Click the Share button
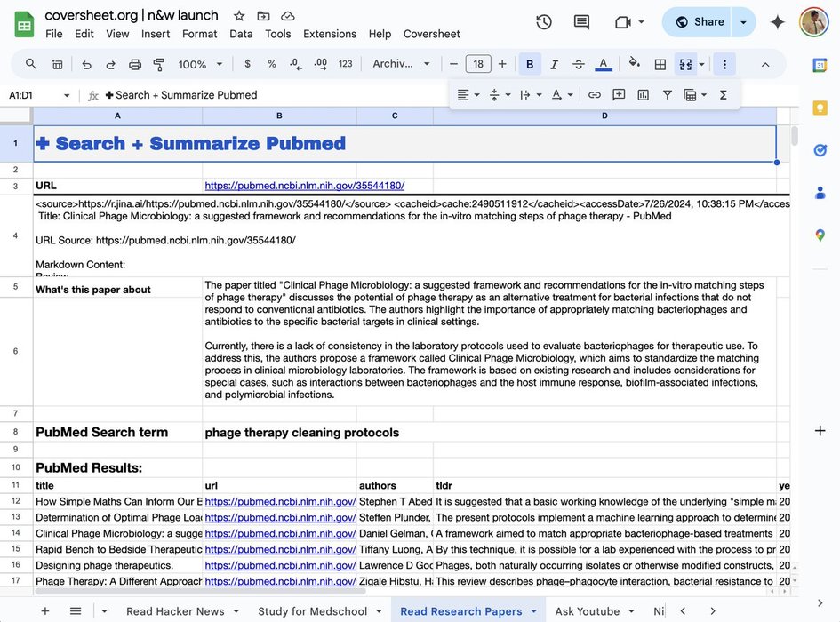The height and width of the screenshot is (622, 840). (x=699, y=22)
